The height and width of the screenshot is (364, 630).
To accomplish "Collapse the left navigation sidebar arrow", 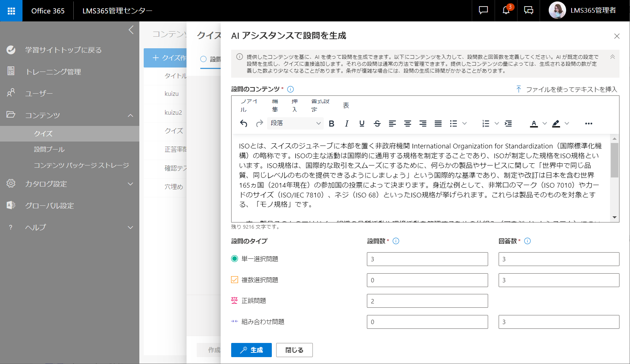I will (131, 30).
